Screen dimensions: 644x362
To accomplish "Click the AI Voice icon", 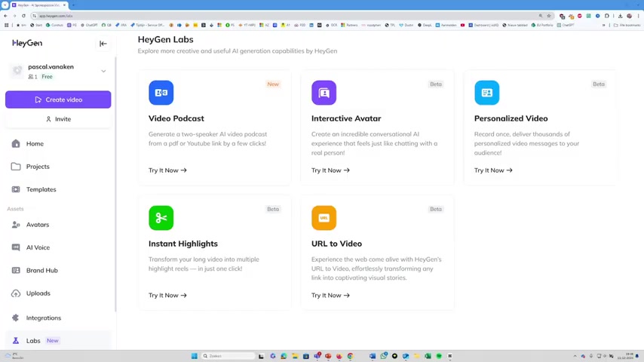I will [x=16, y=247].
